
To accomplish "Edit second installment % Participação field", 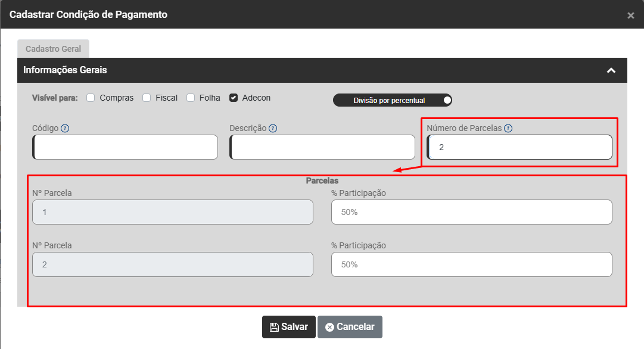I will point(471,264).
